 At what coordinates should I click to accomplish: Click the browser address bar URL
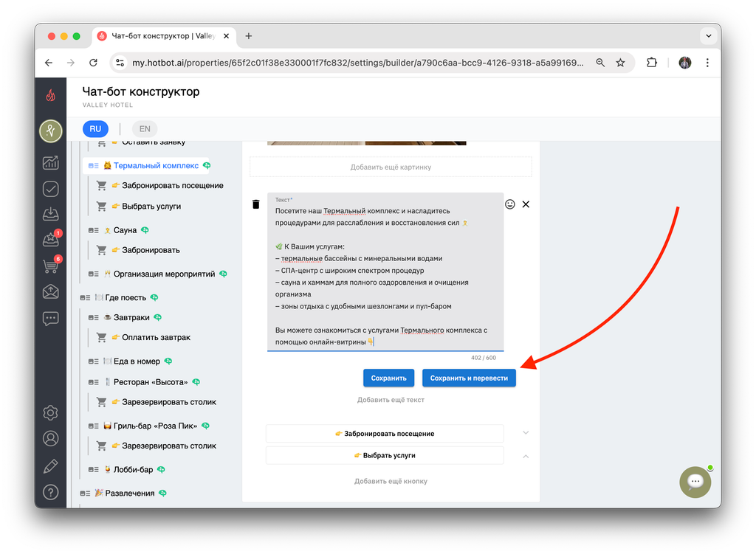[x=357, y=63]
